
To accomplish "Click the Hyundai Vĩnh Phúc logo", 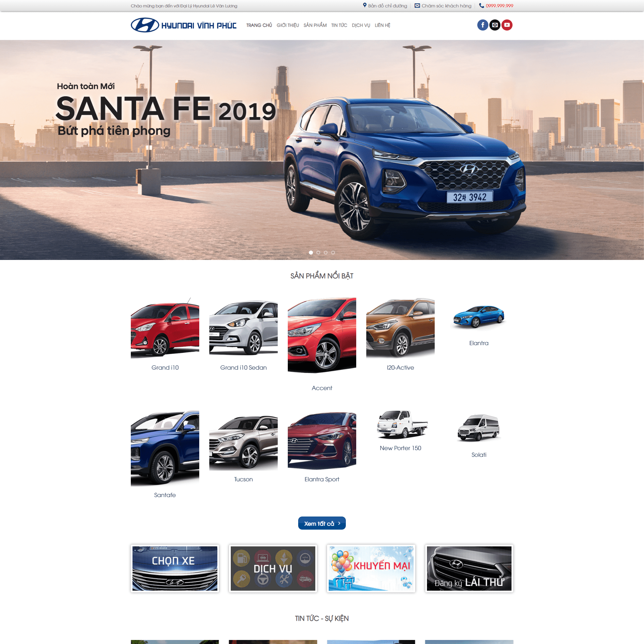I will tap(183, 25).
